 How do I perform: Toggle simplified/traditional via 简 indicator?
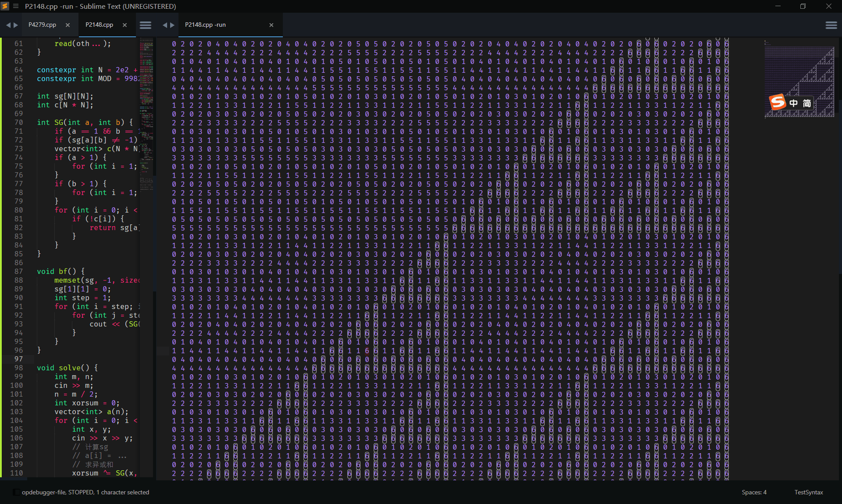(x=806, y=103)
